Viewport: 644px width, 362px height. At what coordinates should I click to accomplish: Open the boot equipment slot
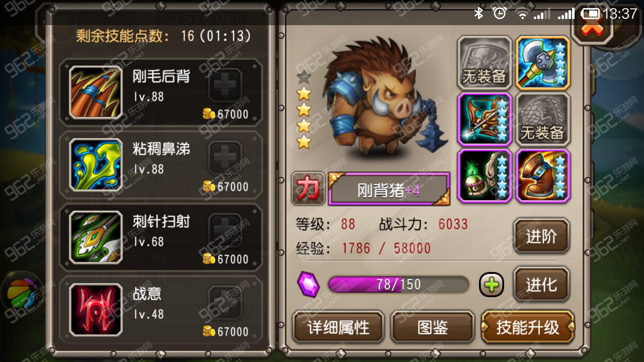point(543,176)
